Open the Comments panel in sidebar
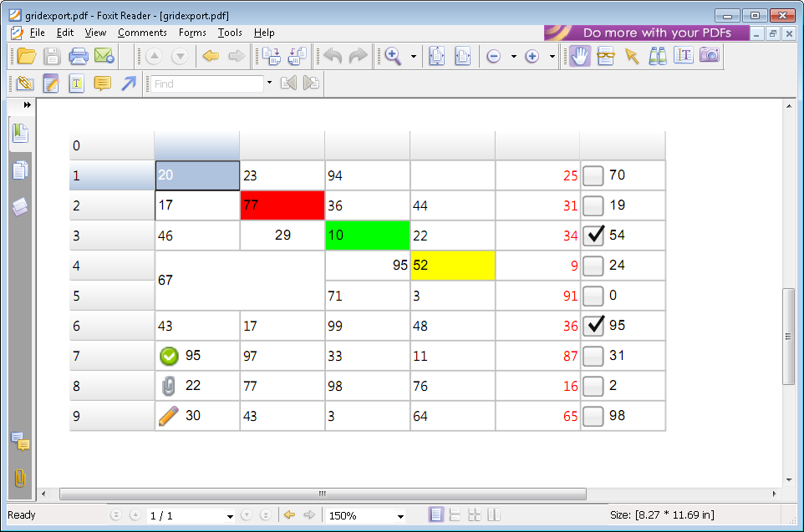Image resolution: width=804 pixels, height=532 pixels. [x=21, y=441]
